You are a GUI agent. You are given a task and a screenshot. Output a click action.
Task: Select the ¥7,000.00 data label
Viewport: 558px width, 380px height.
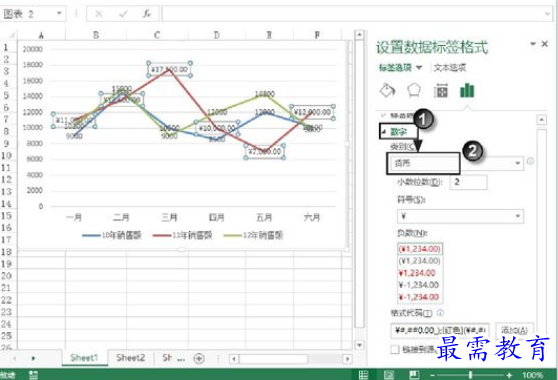point(265,152)
